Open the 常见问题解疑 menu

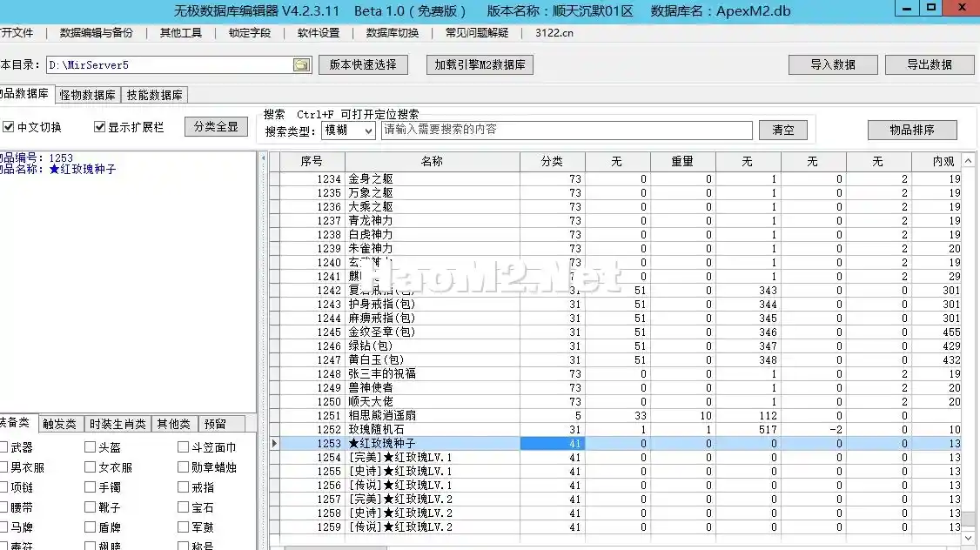tap(477, 32)
